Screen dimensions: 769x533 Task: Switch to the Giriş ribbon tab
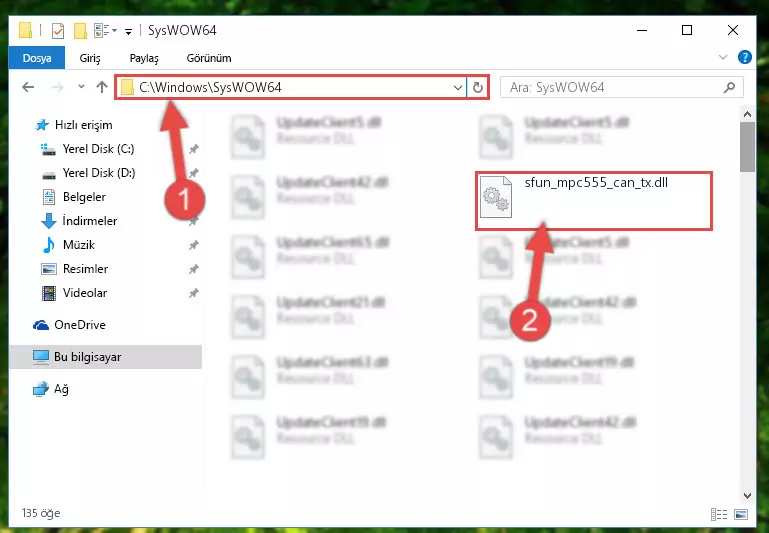(90, 58)
